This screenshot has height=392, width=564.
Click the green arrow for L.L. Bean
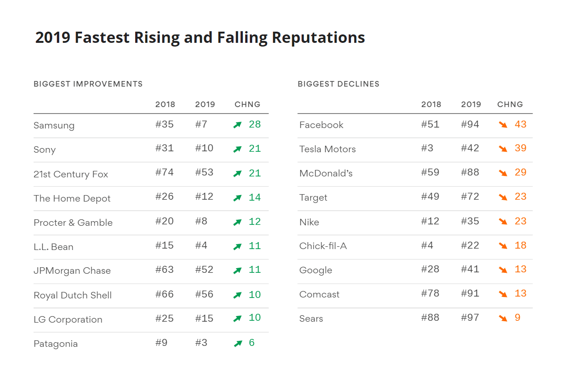[238, 246]
